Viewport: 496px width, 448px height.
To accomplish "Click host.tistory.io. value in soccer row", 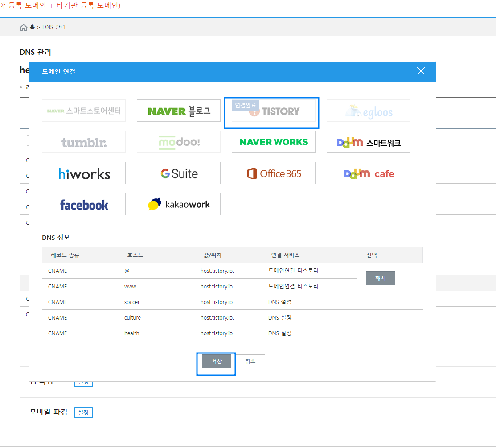I will (217, 302).
